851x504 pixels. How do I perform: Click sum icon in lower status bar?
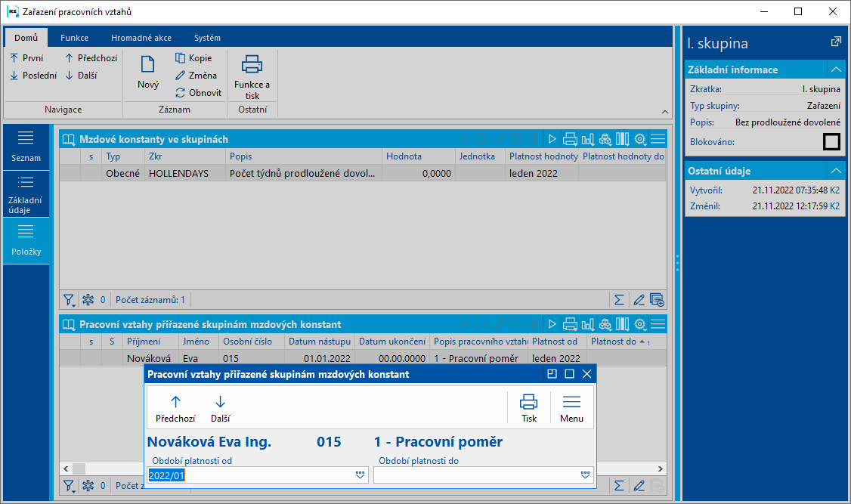[619, 486]
